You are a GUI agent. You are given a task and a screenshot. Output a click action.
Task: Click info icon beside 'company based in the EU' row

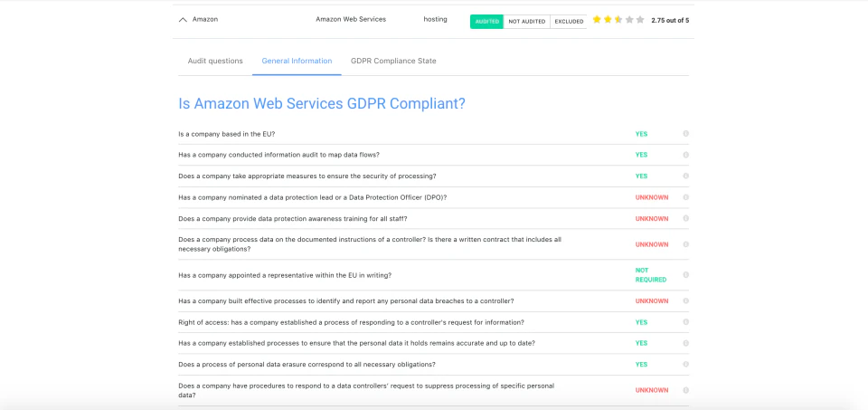coord(685,134)
